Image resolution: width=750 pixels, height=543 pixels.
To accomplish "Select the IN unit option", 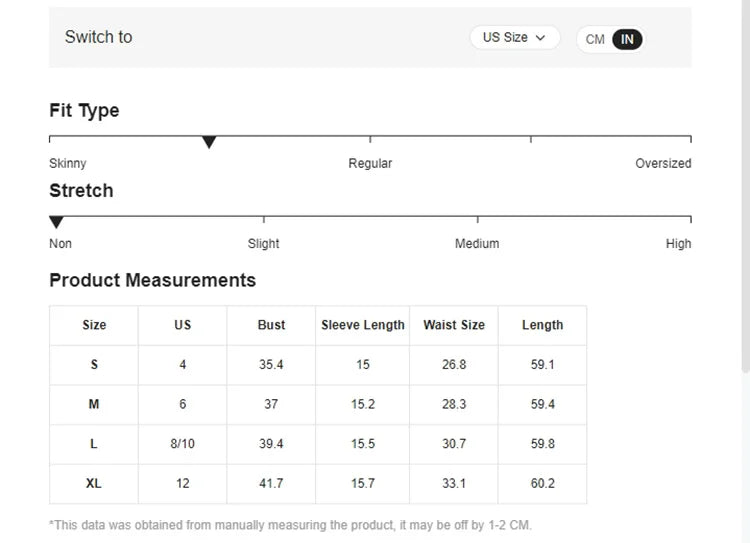I will coord(627,40).
